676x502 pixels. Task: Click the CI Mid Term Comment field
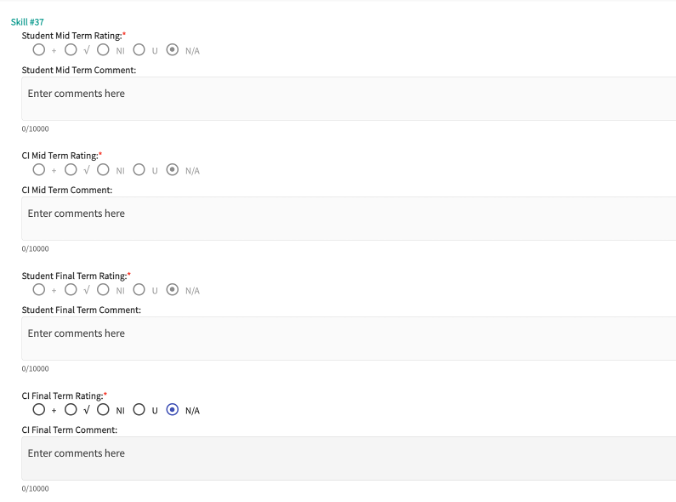coord(348,218)
